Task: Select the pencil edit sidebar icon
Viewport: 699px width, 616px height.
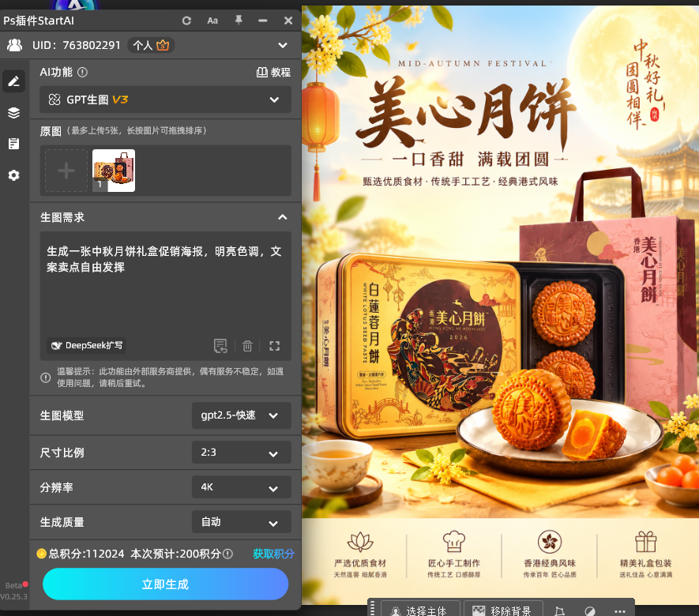Action: click(x=13, y=81)
